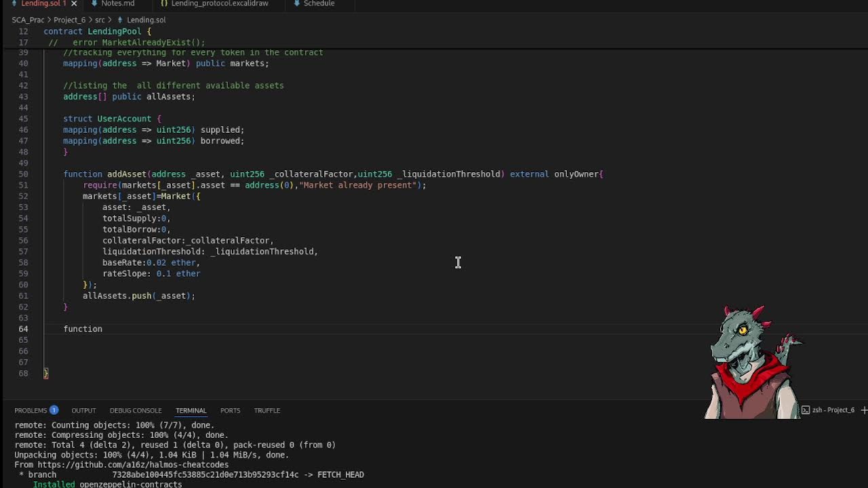Click 'totalBorrow:0,' on line 55

click(x=136, y=229)
